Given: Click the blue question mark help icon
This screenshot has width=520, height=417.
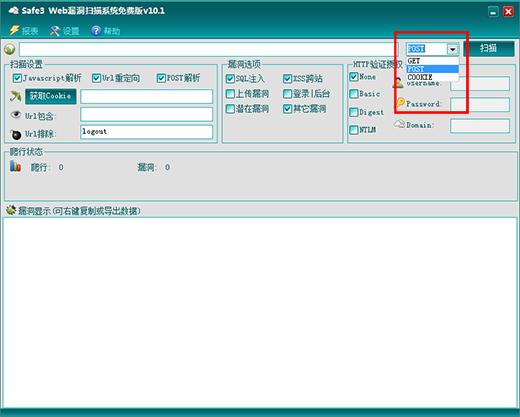Looking at the screenshot, I should [x=96, y=31].
